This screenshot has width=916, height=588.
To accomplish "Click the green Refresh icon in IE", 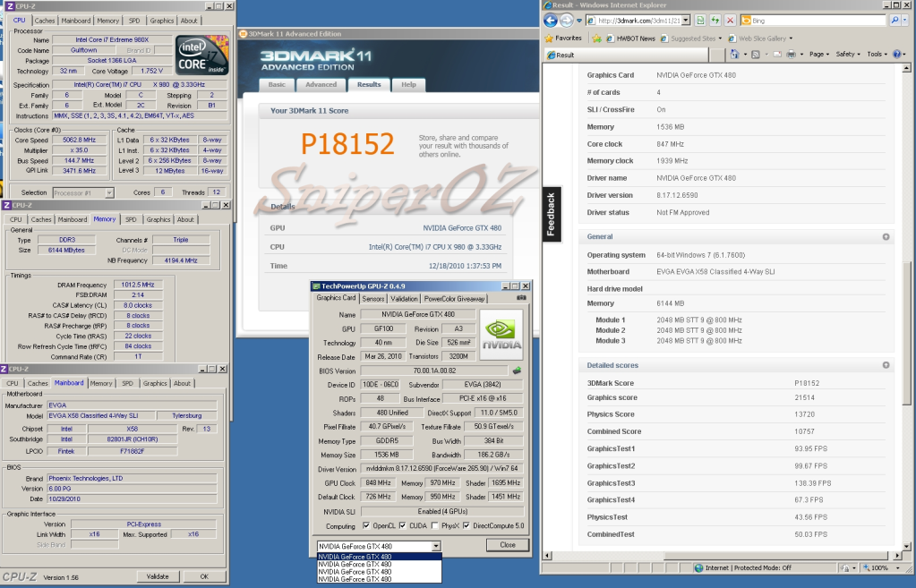I will [714, 20].
